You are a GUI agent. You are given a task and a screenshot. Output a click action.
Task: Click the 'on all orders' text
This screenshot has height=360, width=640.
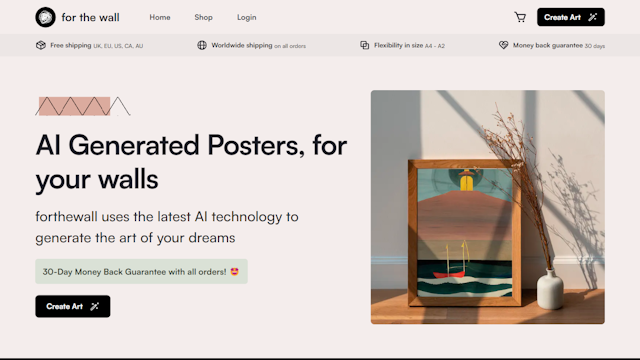290,46
